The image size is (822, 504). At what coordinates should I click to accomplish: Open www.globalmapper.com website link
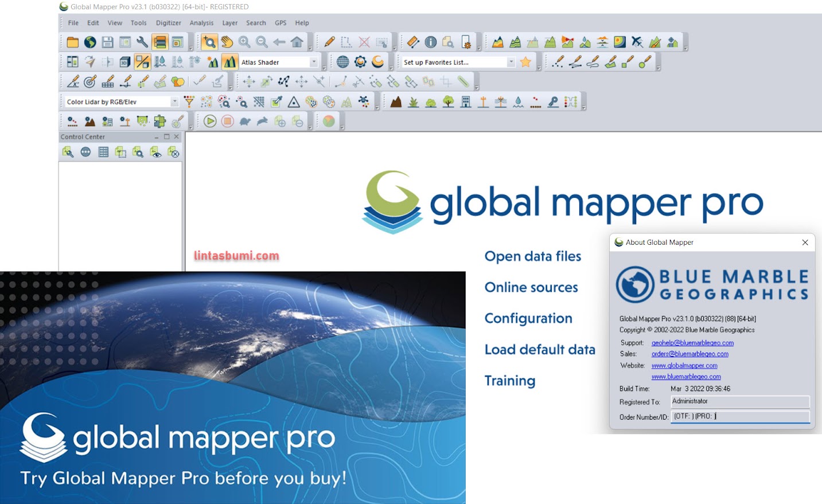coord(684,365)
